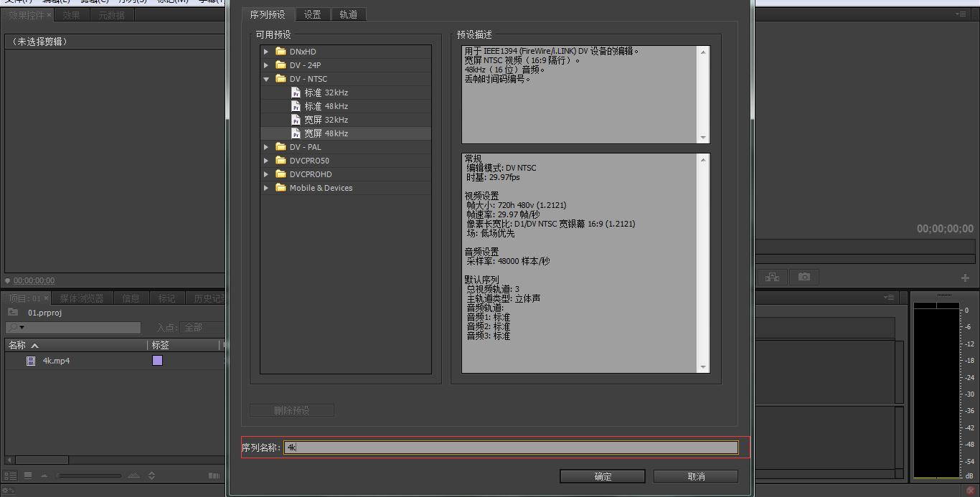Click the export frame camera icon
The width and height of the screenshot is (980, 497).
click(804, 277)
